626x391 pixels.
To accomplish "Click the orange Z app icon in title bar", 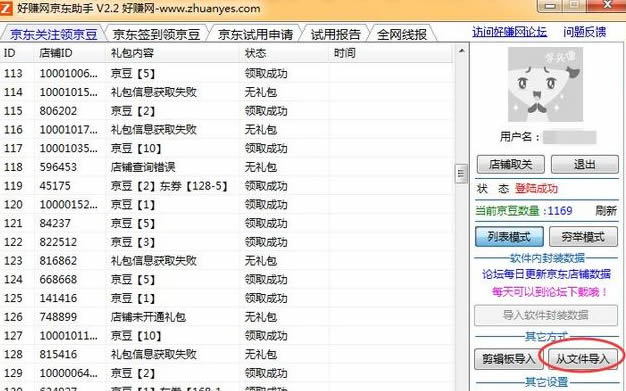I will (x=6, y=8).
